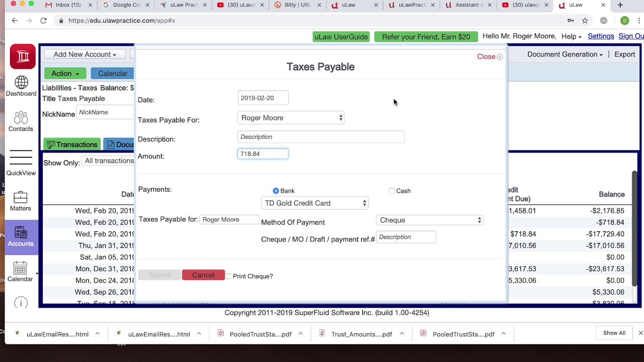Click the Sign Out link
The height and width of the screenshot is (362, 644).
coord(631,36)
